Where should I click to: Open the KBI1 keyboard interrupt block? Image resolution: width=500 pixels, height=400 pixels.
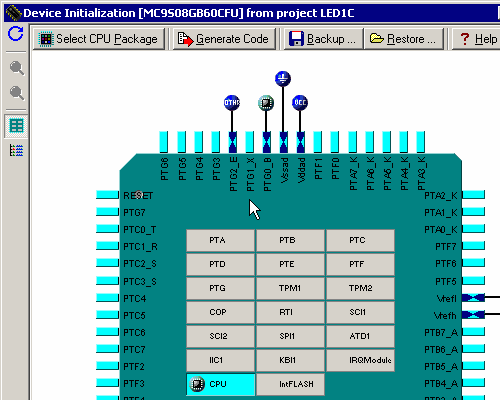pyautogui.click(x=290, y=360)
